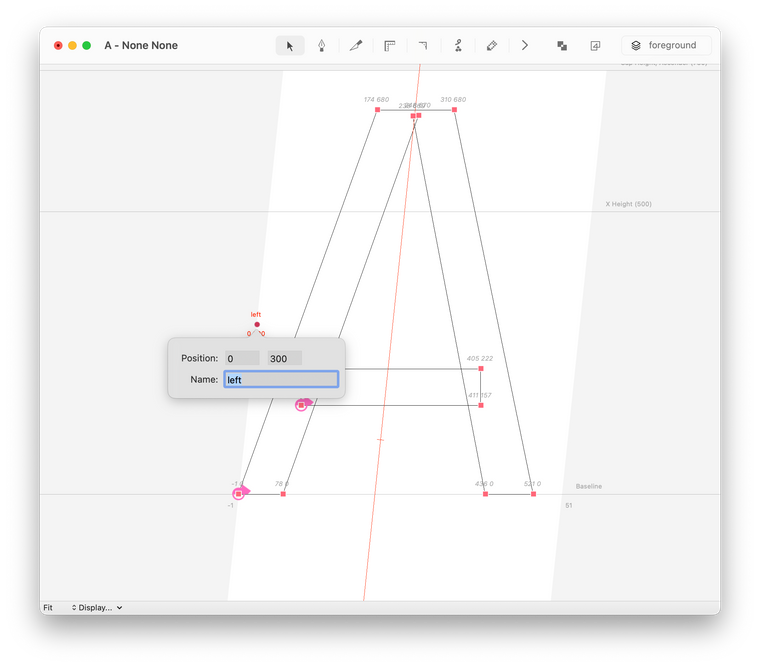This screenshot has height=667, width=760.
Task: Select point at 78 0
Action: point(283,494)
